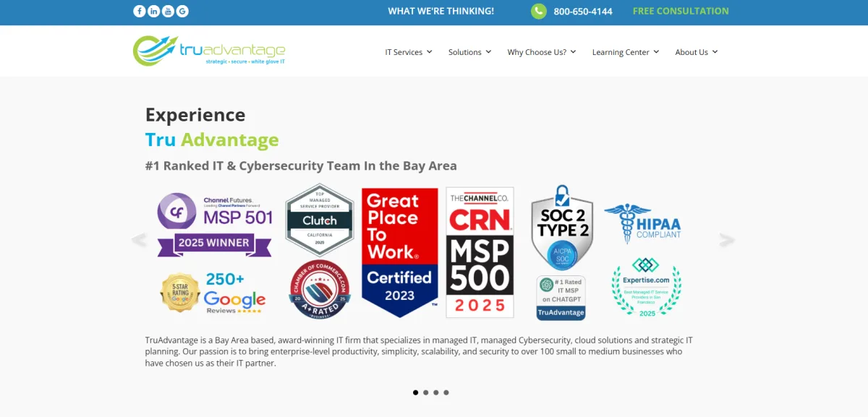Image resolution: width=868 pixels, height=417 pixels.
Task: Expand the Why Choose Us? menu
Action: [542, 52]
